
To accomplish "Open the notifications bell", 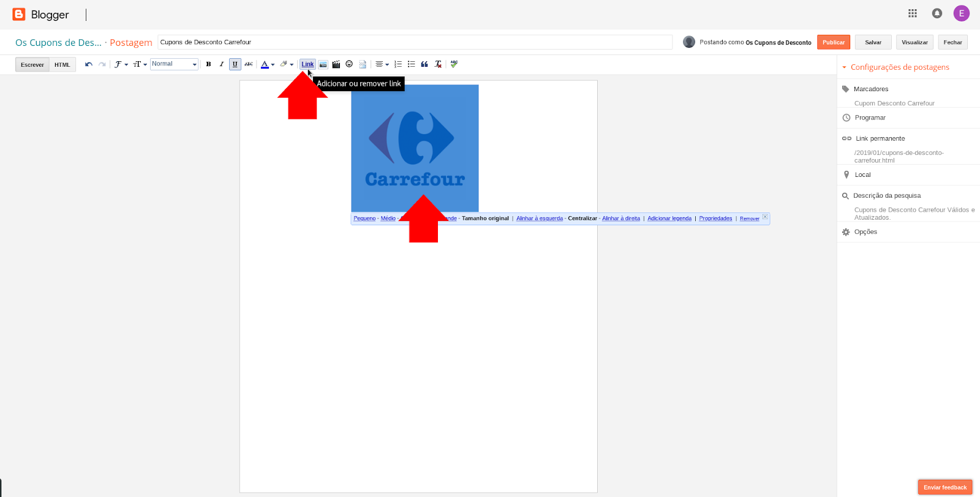I will coord(937,13).
